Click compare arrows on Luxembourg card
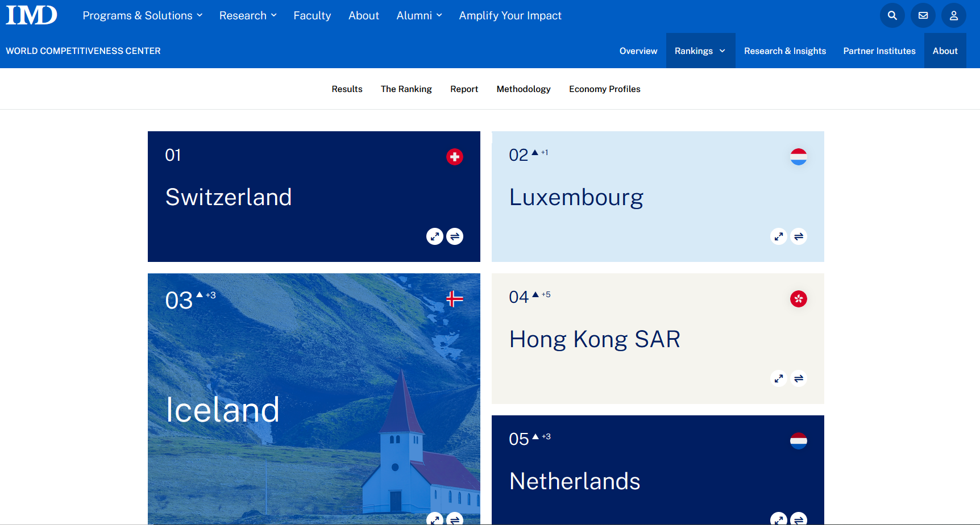The width and height of the screenshot is (980, 525). [x=799, y=236]
